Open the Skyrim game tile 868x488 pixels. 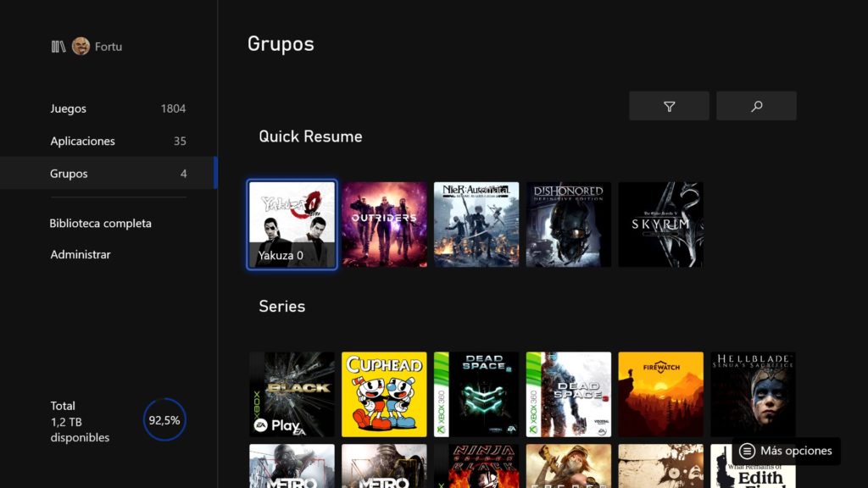click(661, 225)
